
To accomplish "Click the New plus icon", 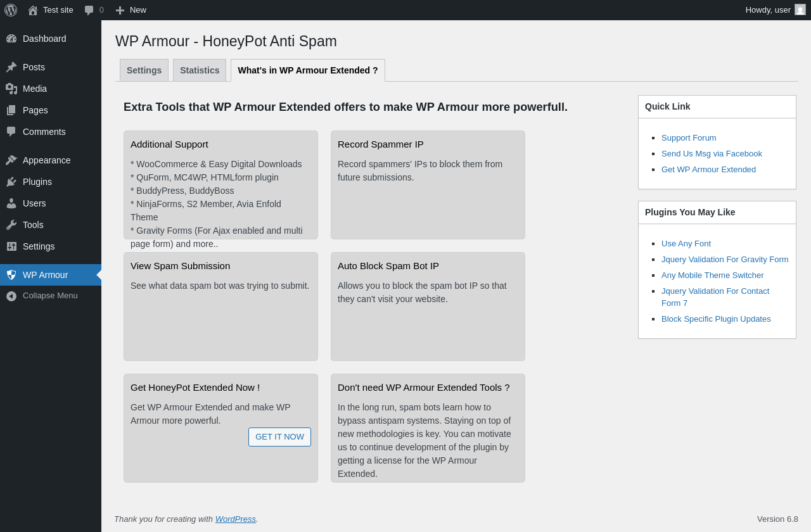I will tap(120, 10).
